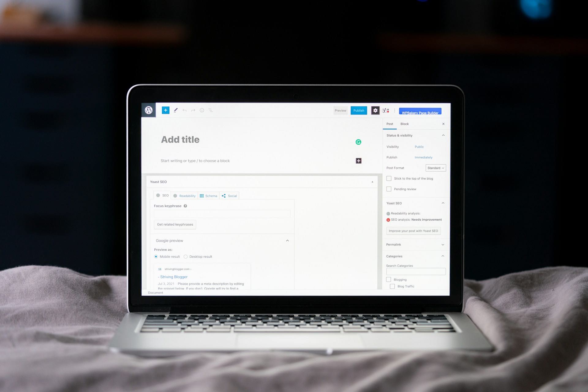Click the edit pencil toolbar icon
This screenshot has height=392, width=588.
tap(175, 110)
